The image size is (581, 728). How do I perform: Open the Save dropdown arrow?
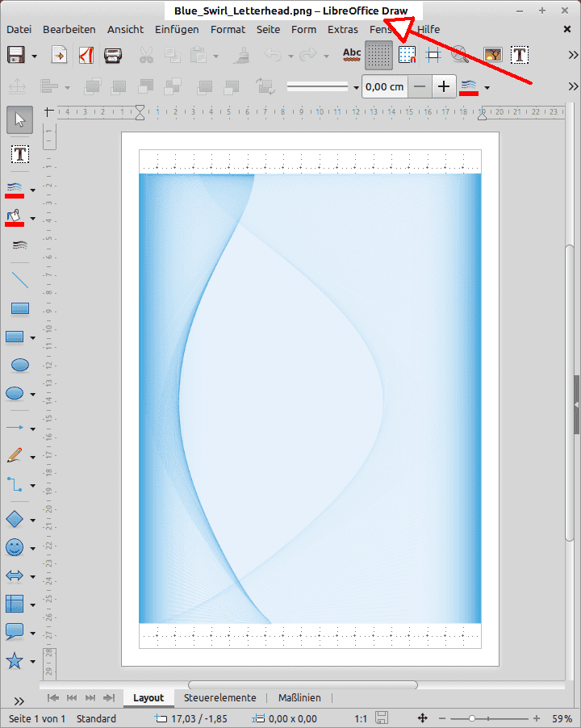35,56
